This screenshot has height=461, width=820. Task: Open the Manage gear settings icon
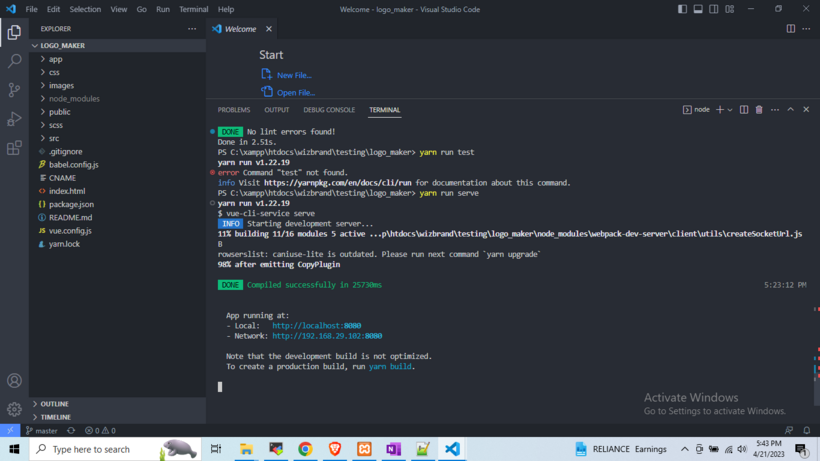point(14,409)
